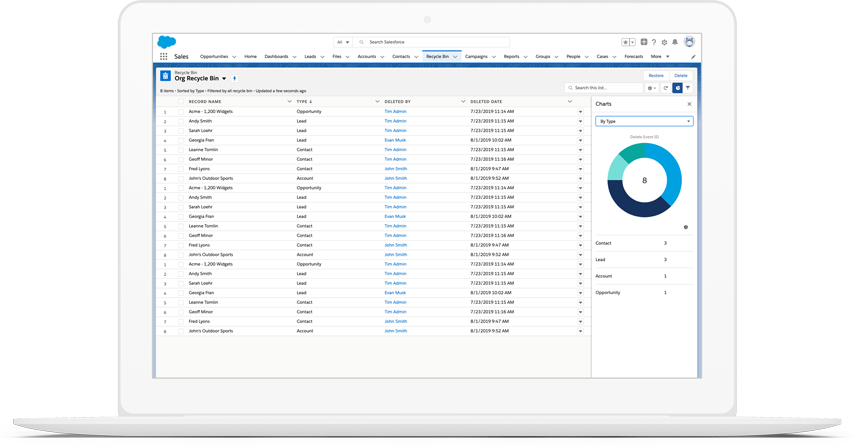The width and height of the screenshot is (857, 447).
Task: Open the All search scope dropdown
Action: pyautogui.click(x=343, y=42)
